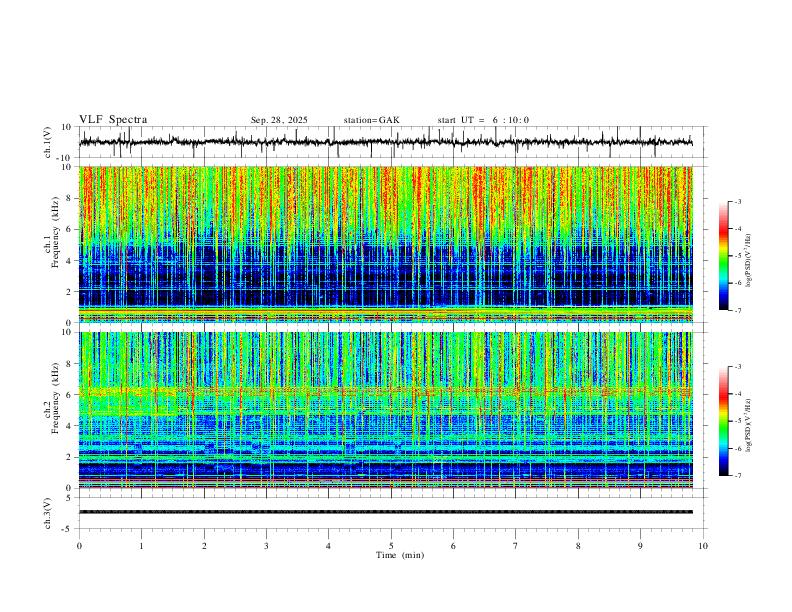Click time axis tick label '0'
The width and height of the screenshot is (792, 612).
(79, 546)
